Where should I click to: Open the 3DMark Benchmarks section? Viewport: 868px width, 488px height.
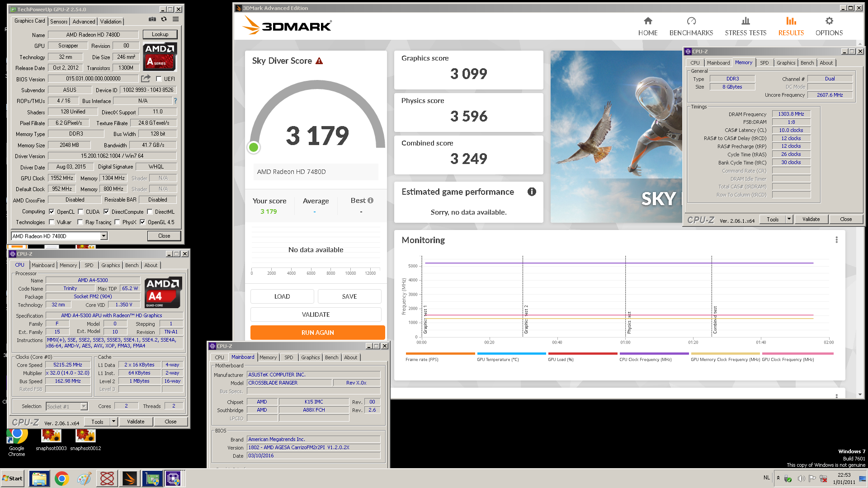point(691,27)
